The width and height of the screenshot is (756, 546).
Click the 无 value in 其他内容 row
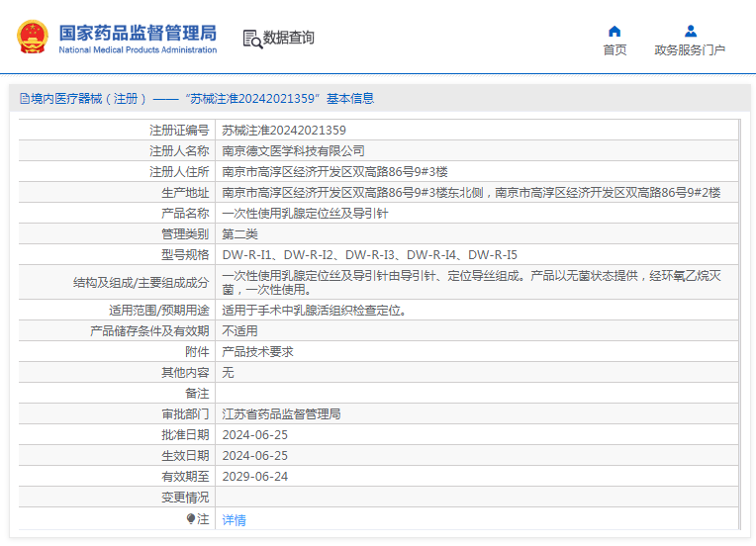[228, 373]
